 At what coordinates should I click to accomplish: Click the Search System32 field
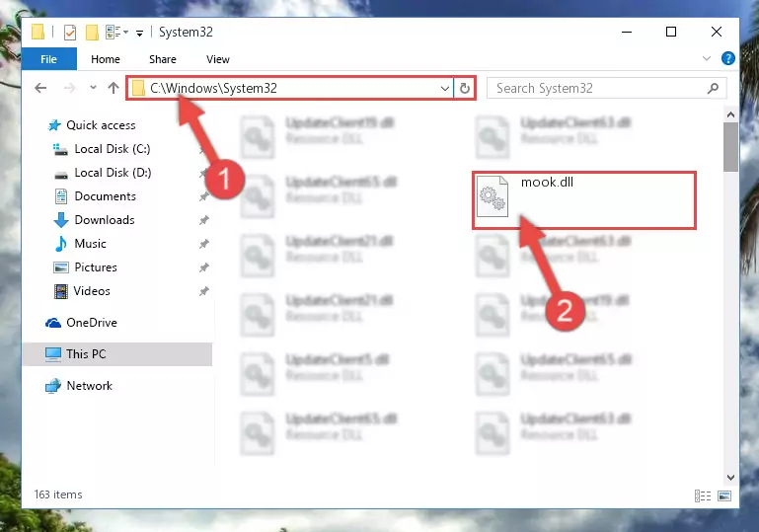click(607, 88)
